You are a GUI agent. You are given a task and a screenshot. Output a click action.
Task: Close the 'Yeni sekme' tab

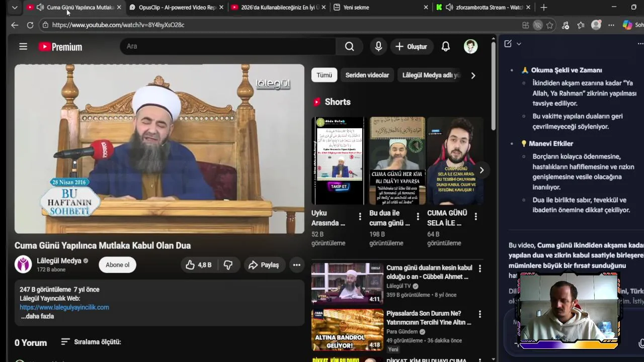point(426,7)
